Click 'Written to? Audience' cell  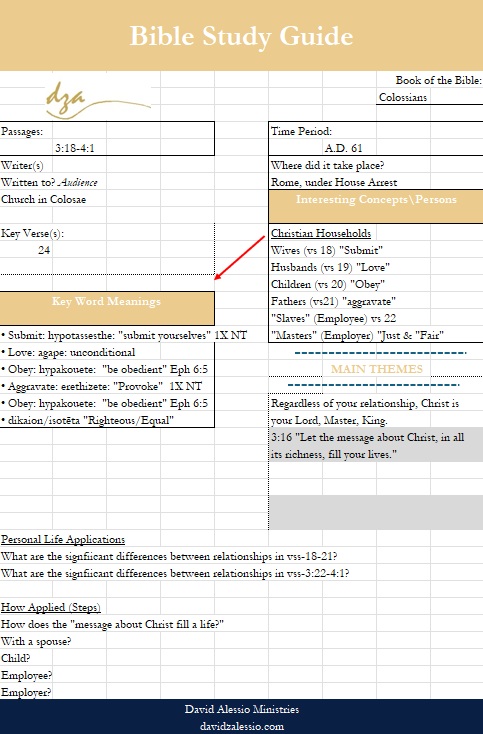pos(49,183)
